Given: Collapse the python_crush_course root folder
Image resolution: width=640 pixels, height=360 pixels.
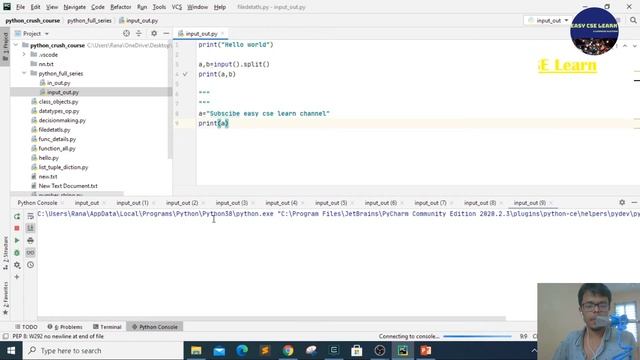Looking at the screenshot, I should click(16, 45).
